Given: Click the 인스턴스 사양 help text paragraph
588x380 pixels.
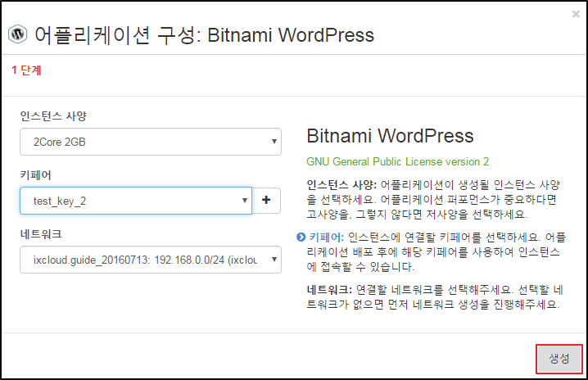Looking at the screenshot, I should coord(433,199).
